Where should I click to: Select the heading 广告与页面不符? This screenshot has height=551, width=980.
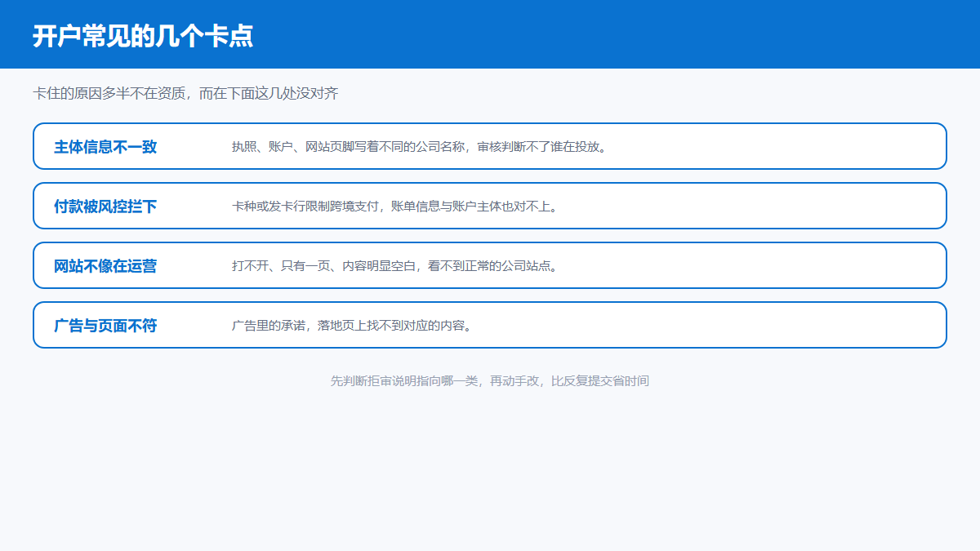click(x=105, y=326)
